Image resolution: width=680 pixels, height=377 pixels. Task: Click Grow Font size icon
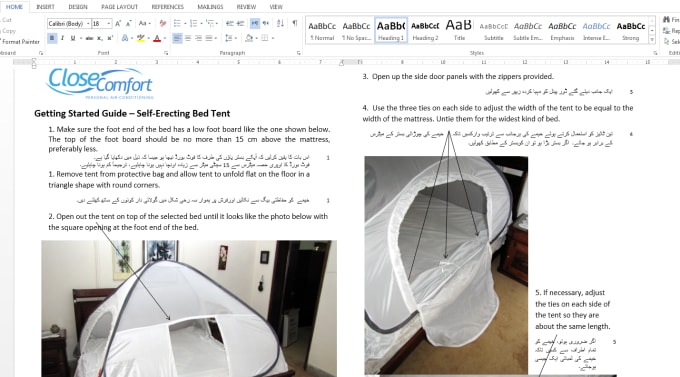coord(118,23)
